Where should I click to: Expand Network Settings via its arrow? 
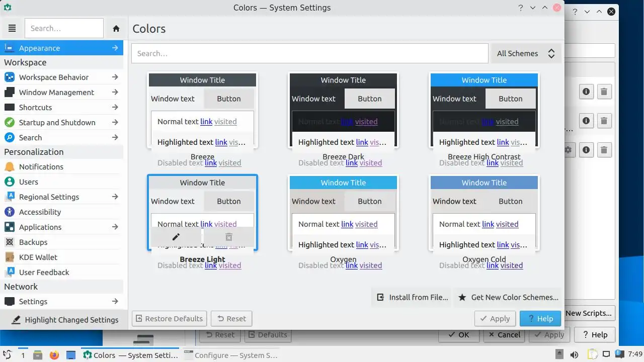pos(115,302)
